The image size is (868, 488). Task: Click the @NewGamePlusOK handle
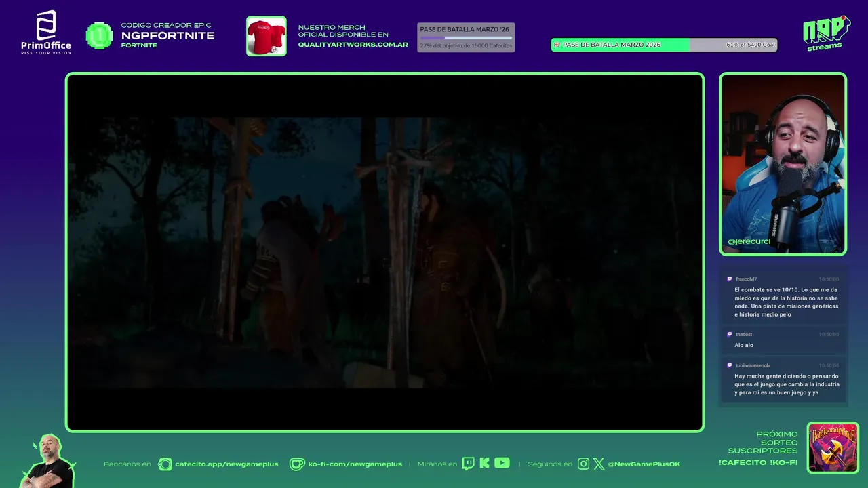pyautogui.click(x=644, y=464)
